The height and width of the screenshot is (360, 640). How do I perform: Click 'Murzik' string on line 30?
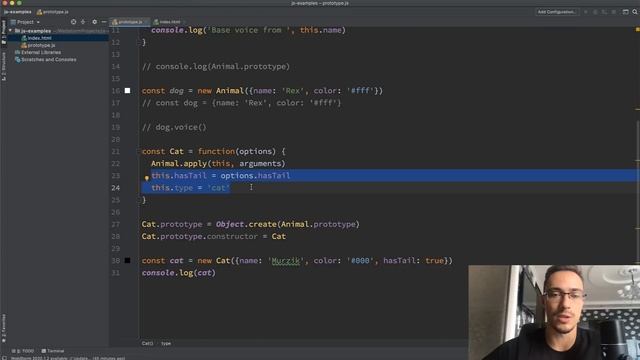pos(286,260)
